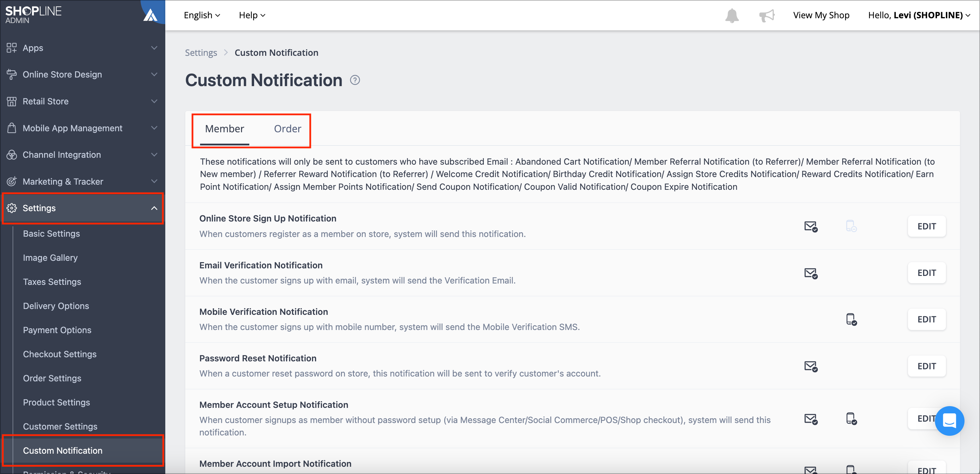Toggle SMS for Online Store Sign Up Notification
Screen dimensions: 980x474
click(851, 226)
